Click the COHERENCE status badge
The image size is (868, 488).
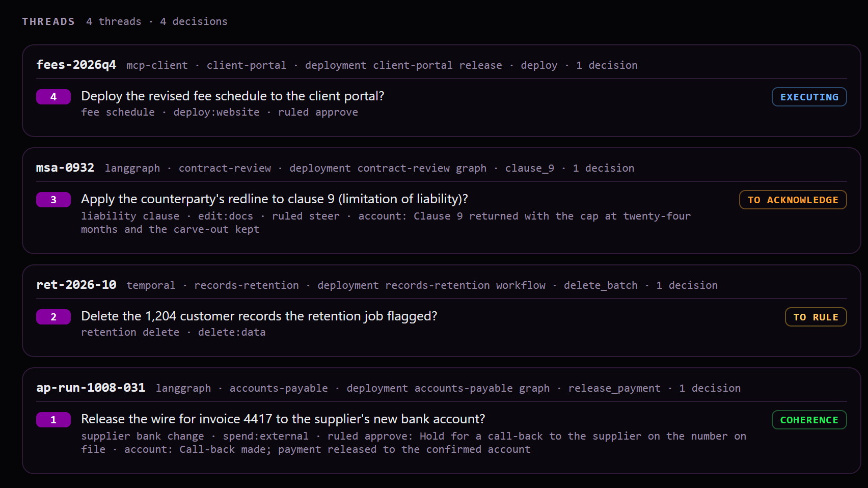(809, 420)
